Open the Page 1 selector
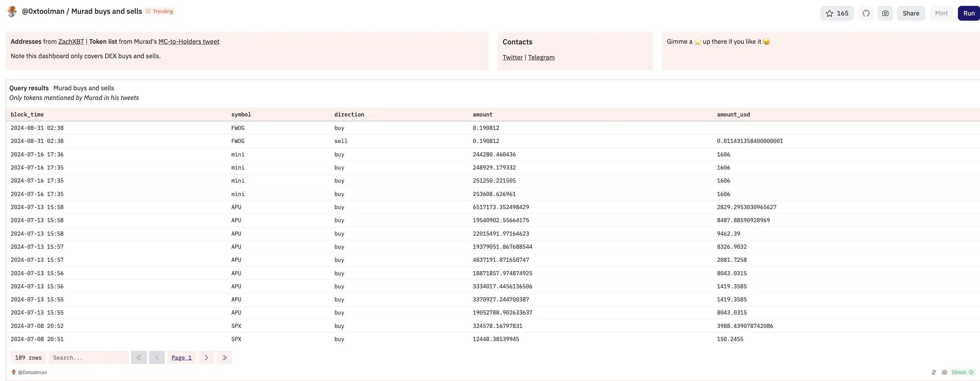Viewport: 980px width, 381px height. coord(181,358)
